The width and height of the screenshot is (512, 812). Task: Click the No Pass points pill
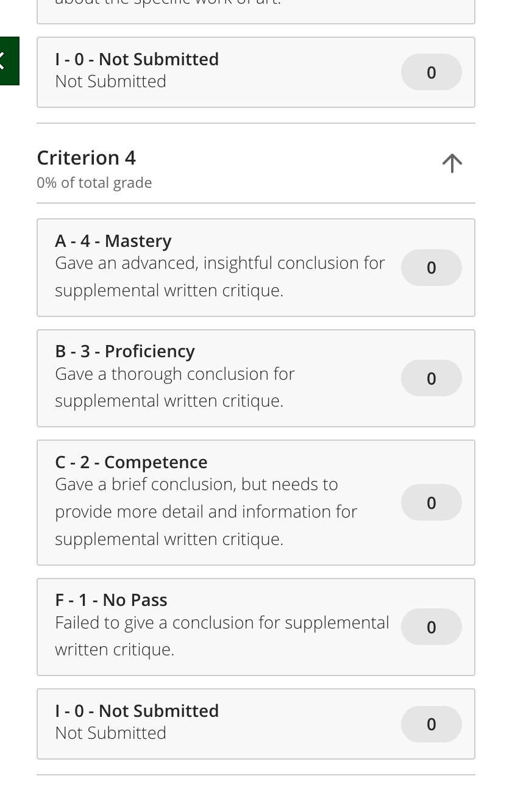pyautogui.click(x=432, y=627)
